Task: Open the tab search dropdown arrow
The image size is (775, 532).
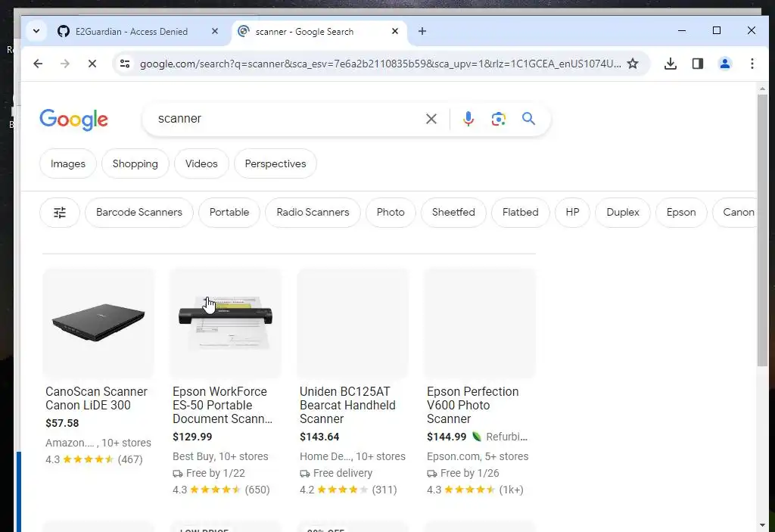Action: [x=36, y=31]
